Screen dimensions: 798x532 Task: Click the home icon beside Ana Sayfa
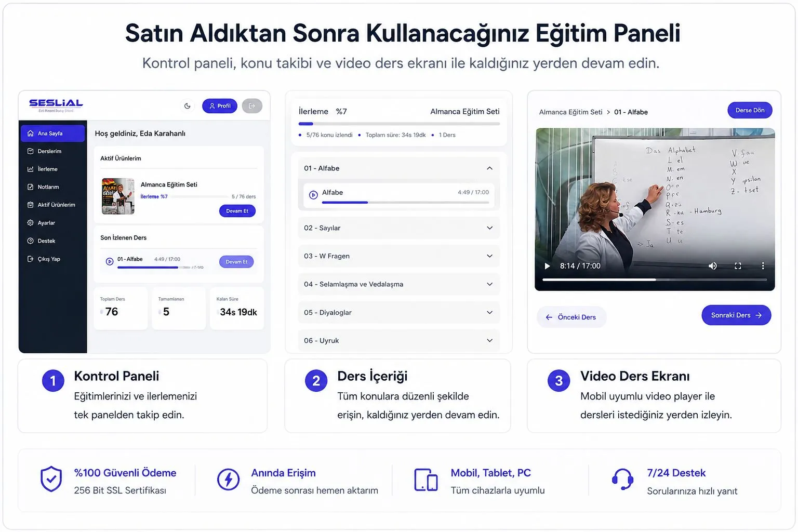(x=30, y=134)
